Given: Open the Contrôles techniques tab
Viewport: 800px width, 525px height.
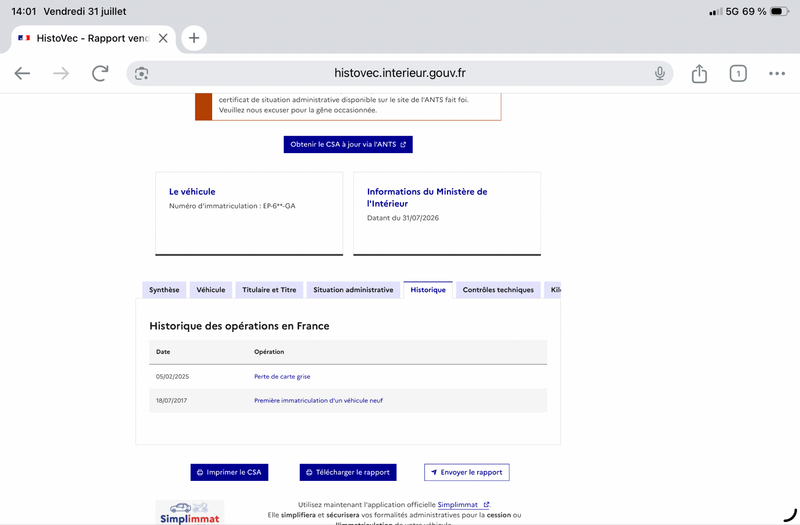Looking at the screenshot, I should (x=498, y=290).
